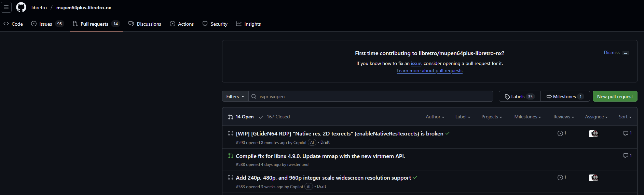This screenshot has width=644, height=195.
Task: Open the Author filter dropdown
Action: click(x=435, y=117)
